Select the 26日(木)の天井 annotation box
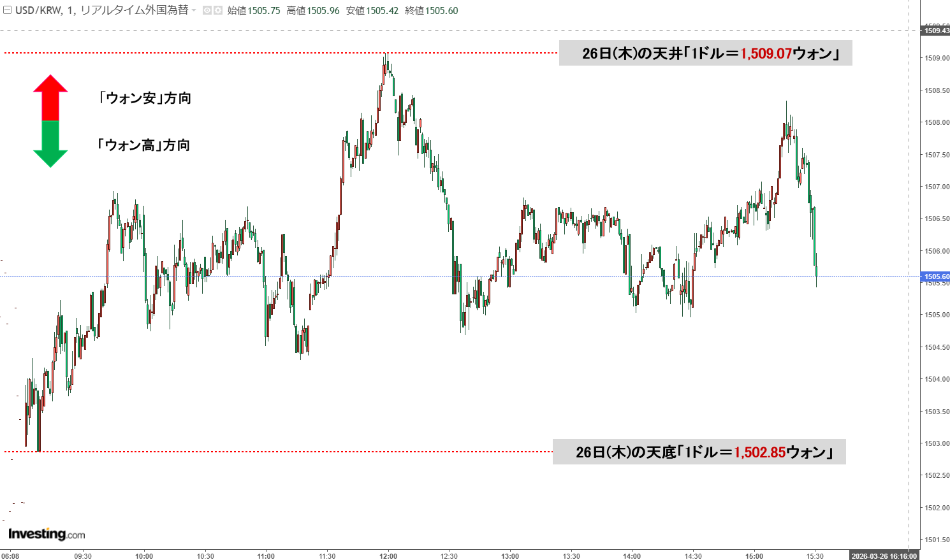This screenshot has height=560, width=950. [705, 54]
